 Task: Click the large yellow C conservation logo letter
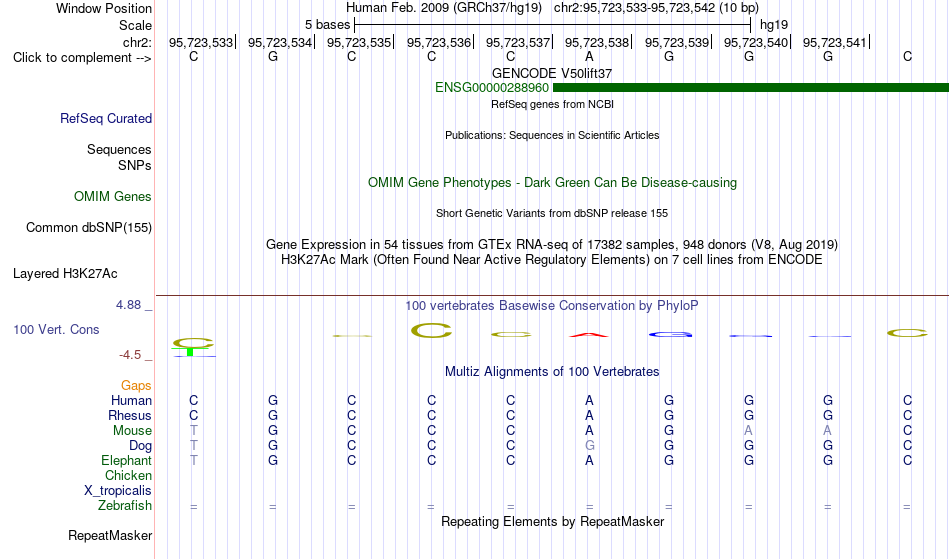(431, 331)
